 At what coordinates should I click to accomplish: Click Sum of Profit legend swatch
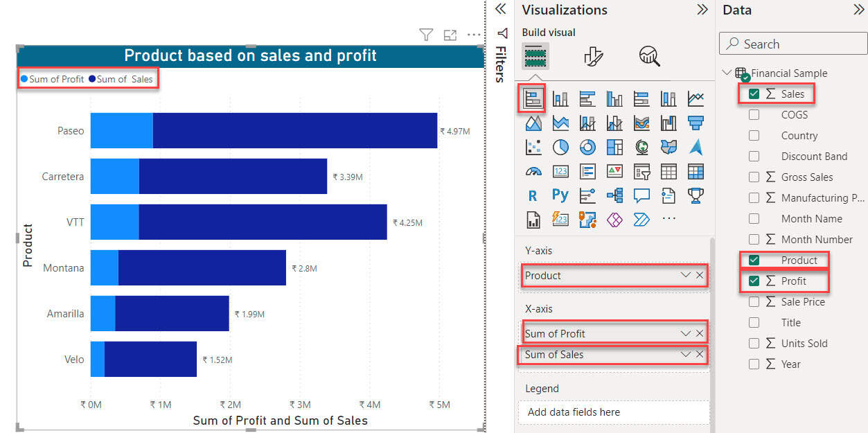(24, 79)
